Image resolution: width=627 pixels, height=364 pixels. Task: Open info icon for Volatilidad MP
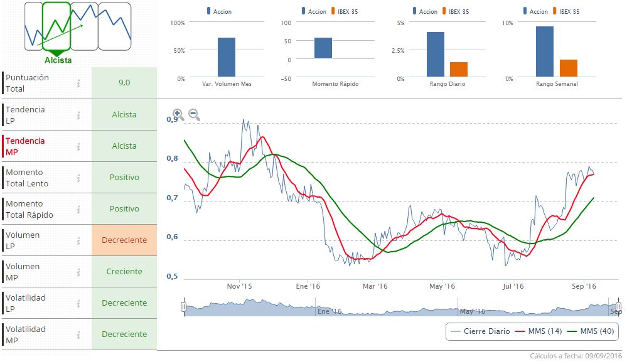pos(78,335)
